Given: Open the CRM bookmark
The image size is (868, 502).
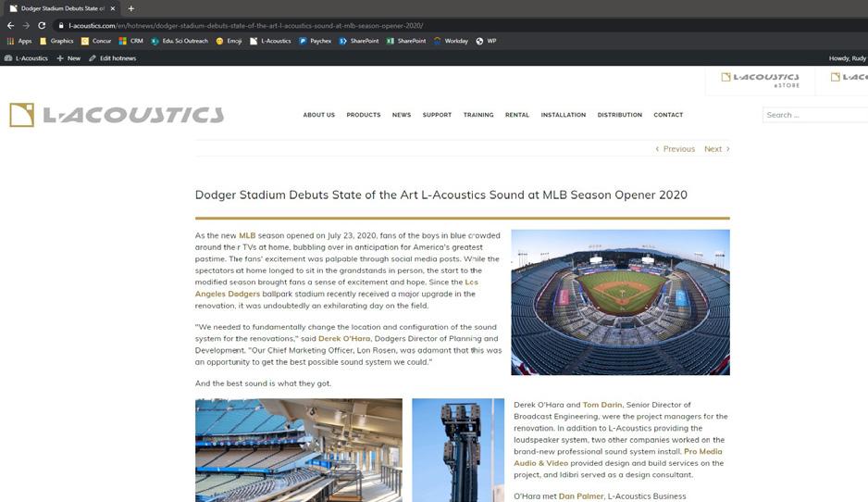Looking at the screenshot, I should 131,41.
